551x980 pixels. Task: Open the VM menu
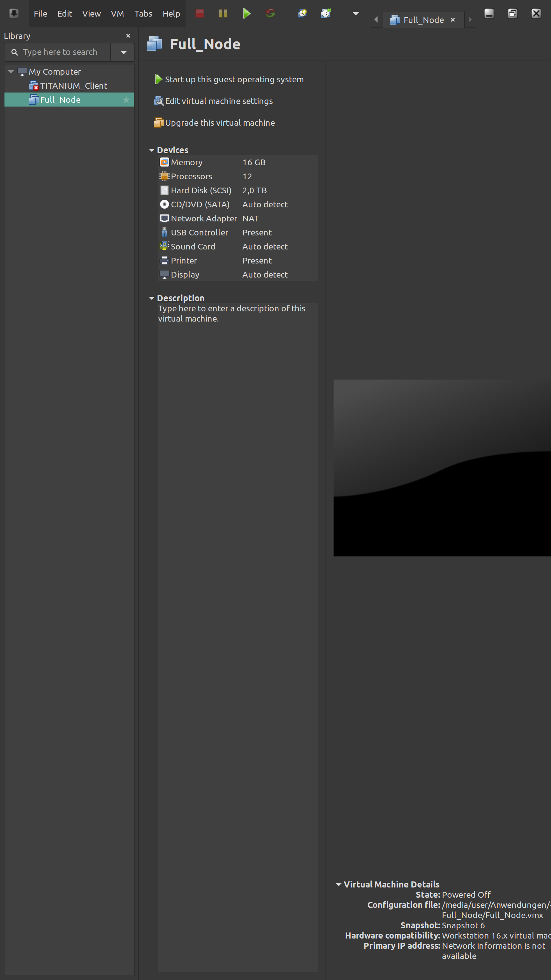point(117,14)
